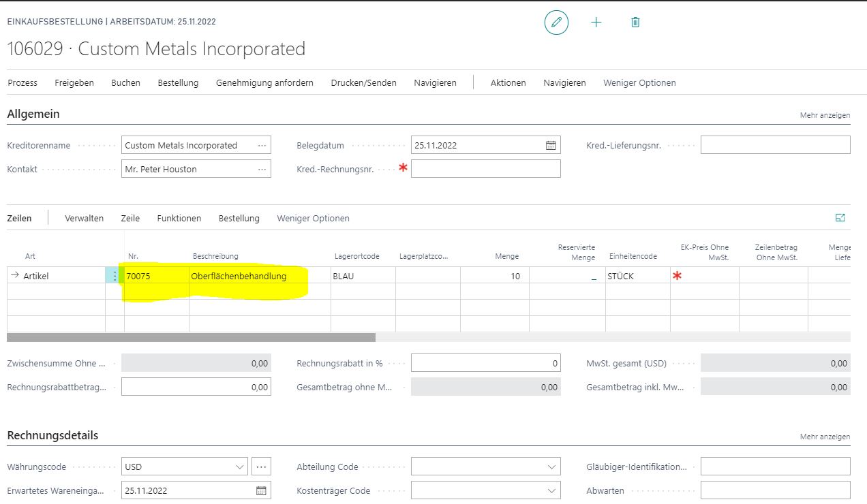Click the Zeilen tab label
The width and height of the screenshot is (867, 504).
19,218
